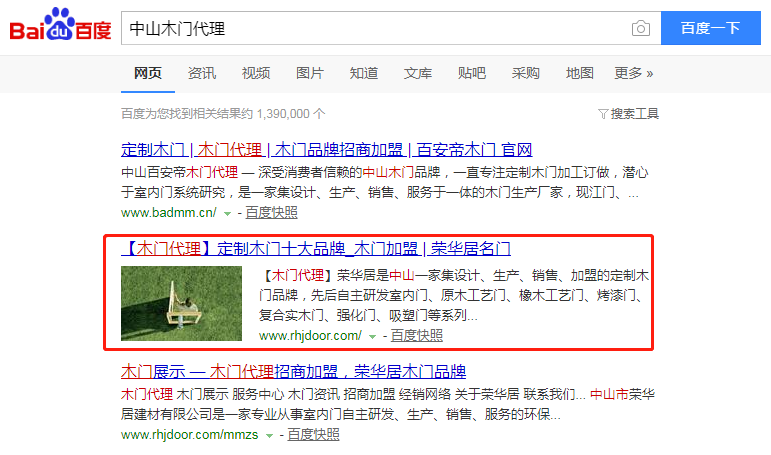Switch to the 文库 tab
771x455 pixels.
pos(417,73)
